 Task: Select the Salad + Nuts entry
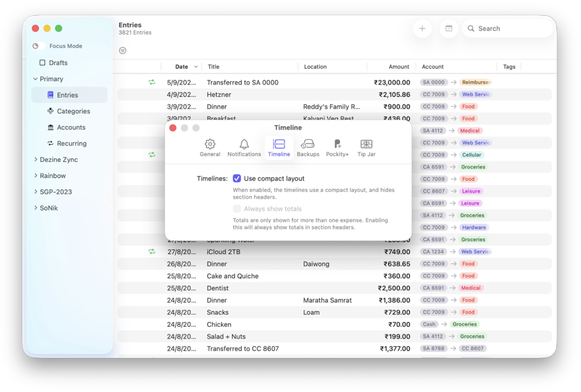pos(334,337)
